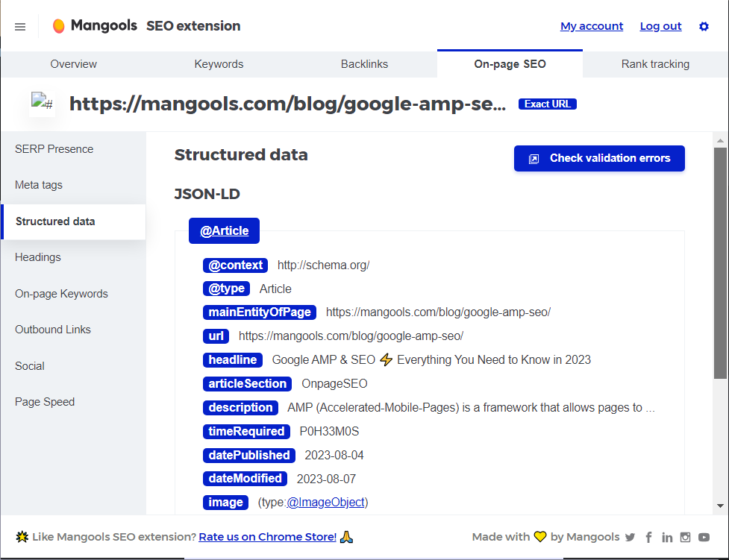Click Log out
This screenshot has height=560, width=729.
[x=660, y=26]
